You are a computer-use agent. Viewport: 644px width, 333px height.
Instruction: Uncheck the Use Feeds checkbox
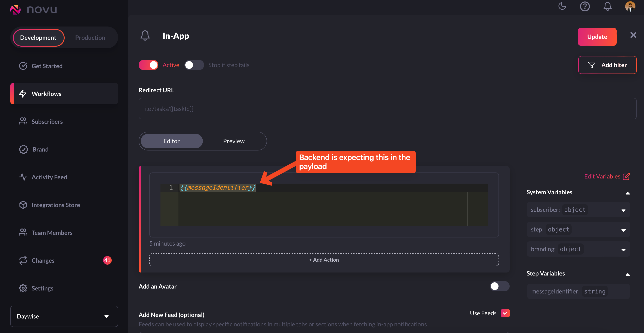point(505,313)
